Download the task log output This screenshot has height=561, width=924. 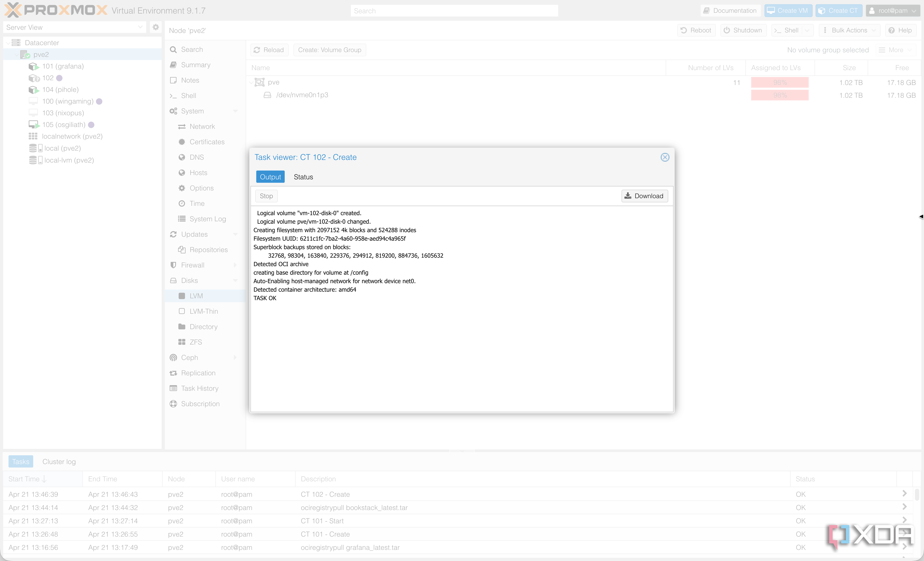pos(644,196)
